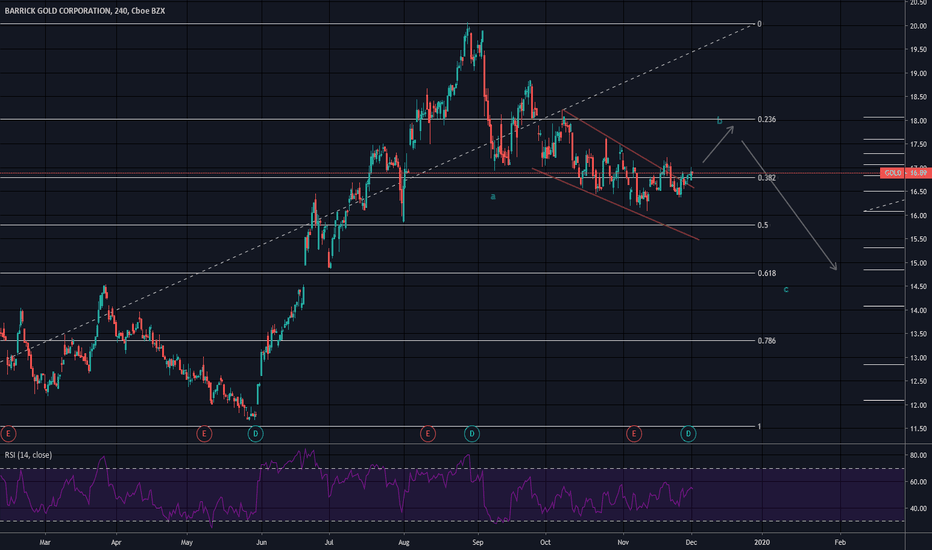Select the 0.382 Fibonacci level label
This screenshot has height=550, width=932.
[x=766, y=178]
